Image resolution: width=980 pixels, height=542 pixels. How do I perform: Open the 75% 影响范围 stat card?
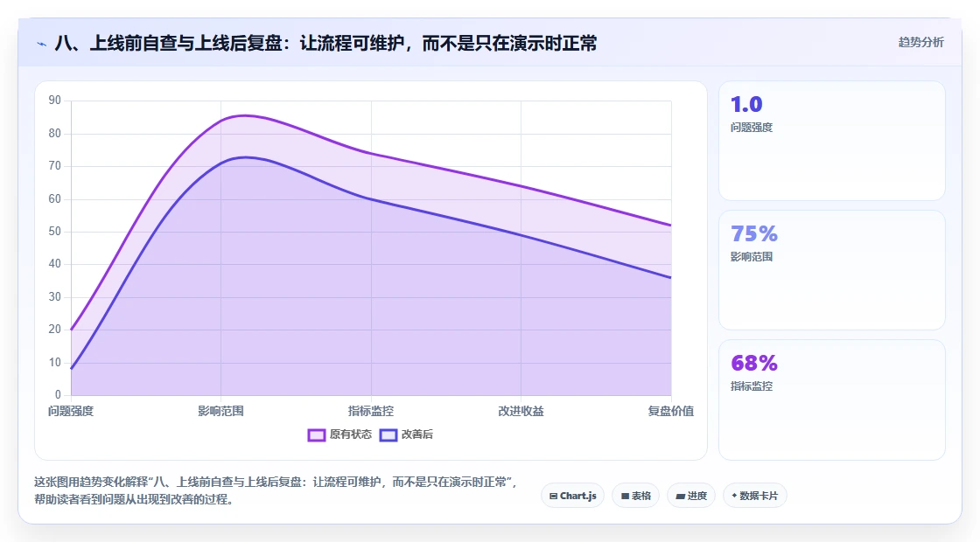click(x=832, y=270)
